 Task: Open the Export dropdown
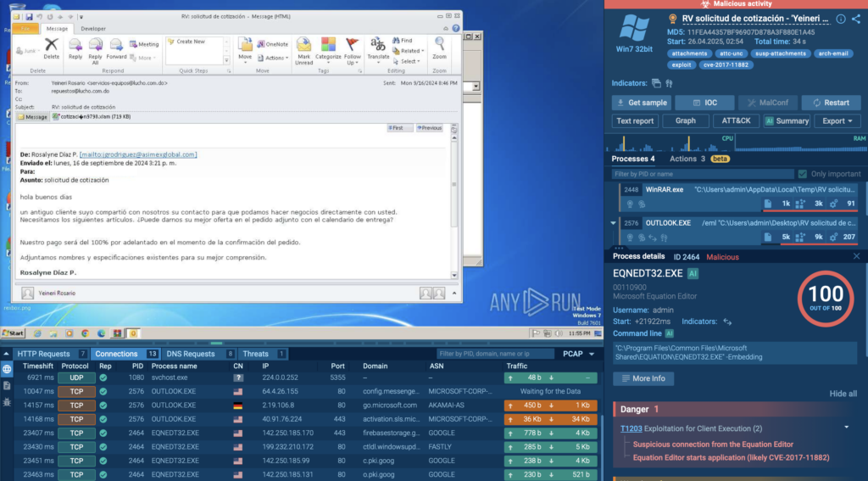click(x=837, y=121)
